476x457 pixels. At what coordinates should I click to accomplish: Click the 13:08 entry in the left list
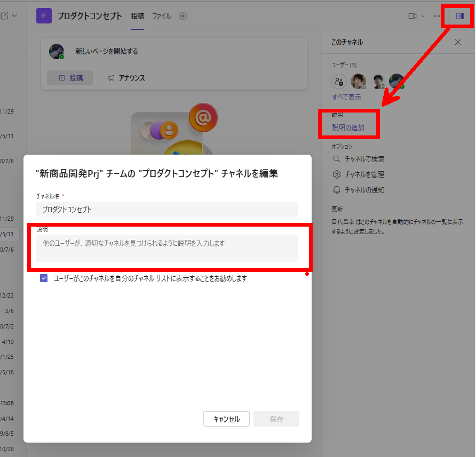coord(7,403)
